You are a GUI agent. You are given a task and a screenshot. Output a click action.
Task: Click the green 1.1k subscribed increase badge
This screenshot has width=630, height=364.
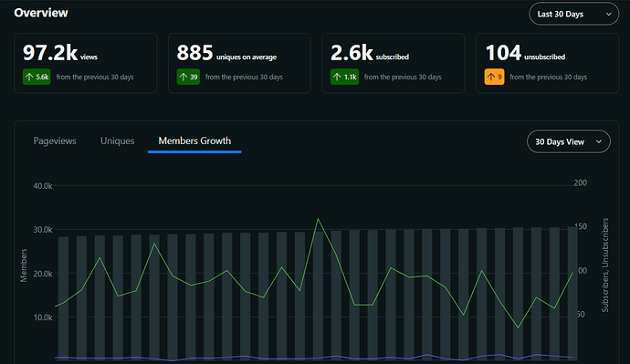345,77
